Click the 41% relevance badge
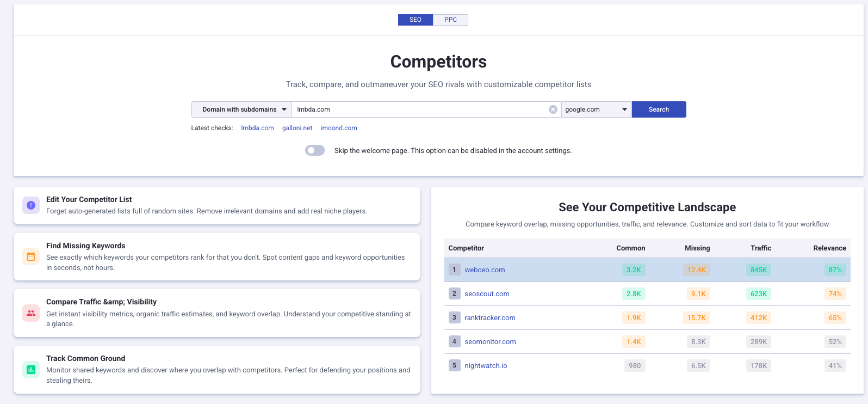The image size is (868, 404). (835, 365)
